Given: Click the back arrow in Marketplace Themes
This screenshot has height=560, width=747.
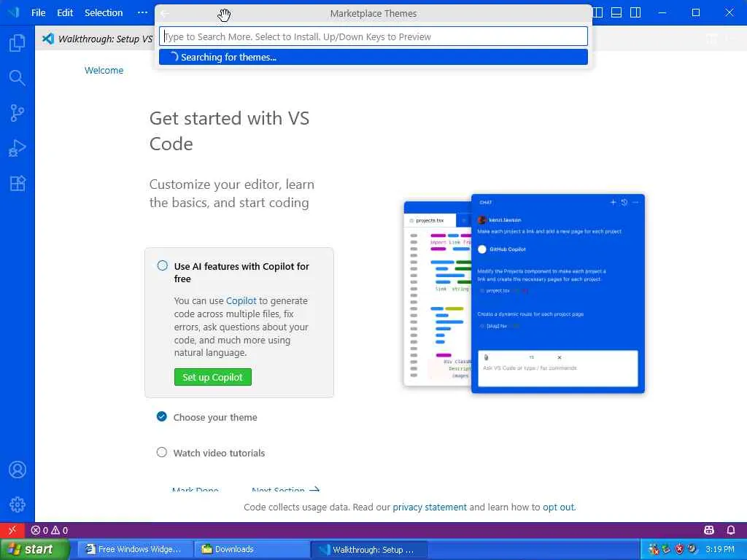Looking at the screenshot, I should pyautogui.click(x=165, y=13).
